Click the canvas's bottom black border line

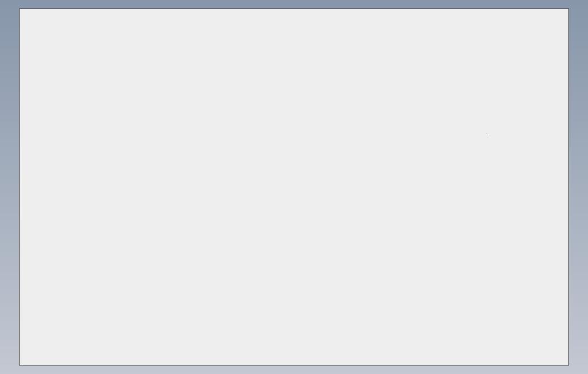click(x=294, y=365)
